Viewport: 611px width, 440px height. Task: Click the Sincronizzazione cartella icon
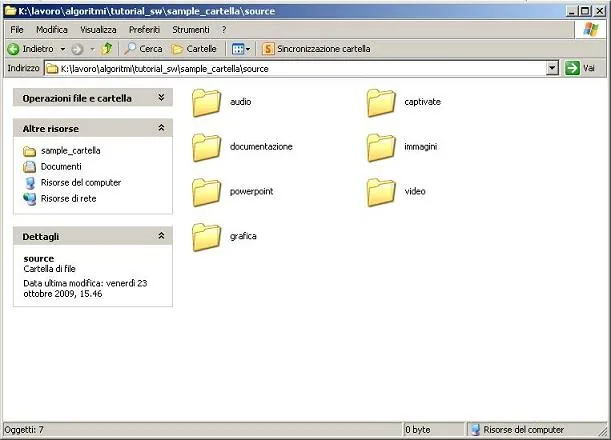tap(268, 49)
